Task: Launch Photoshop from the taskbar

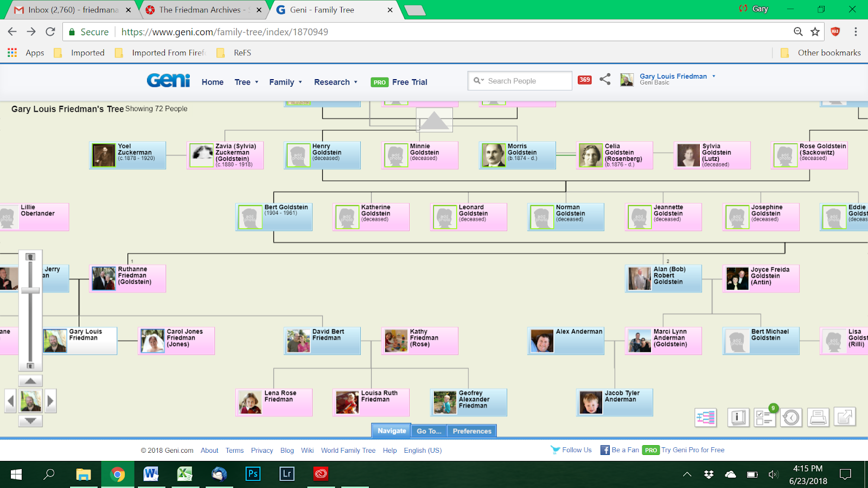Action: [252, 473]
